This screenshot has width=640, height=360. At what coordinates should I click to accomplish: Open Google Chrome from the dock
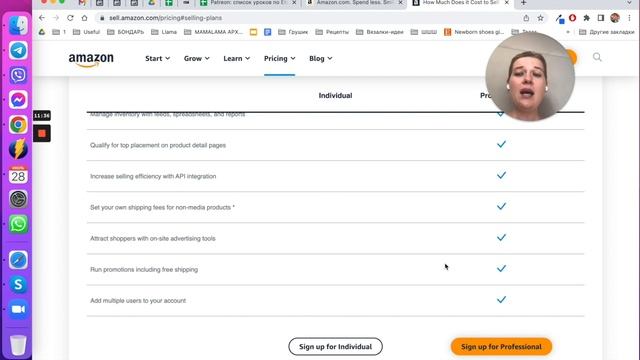pyautogui.click(x=18, y=124)
